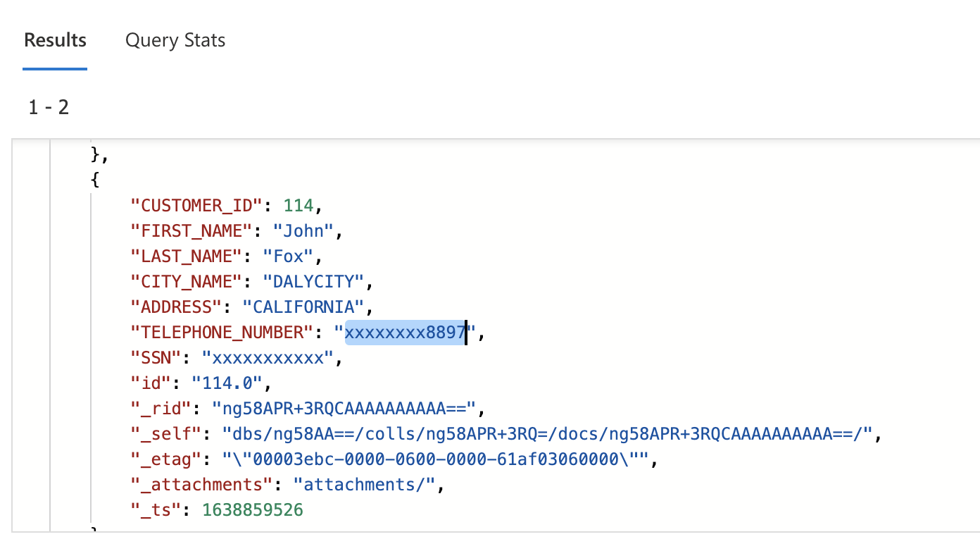The height and width of the screenshot is (551, 980).
Task: Select the Results tab
Action: pos(55,40)
